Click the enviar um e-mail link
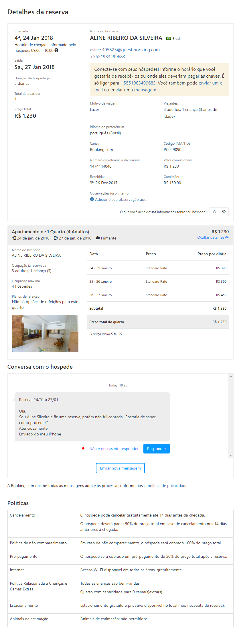Screen dimensions: 241x644 click(211, 83)
